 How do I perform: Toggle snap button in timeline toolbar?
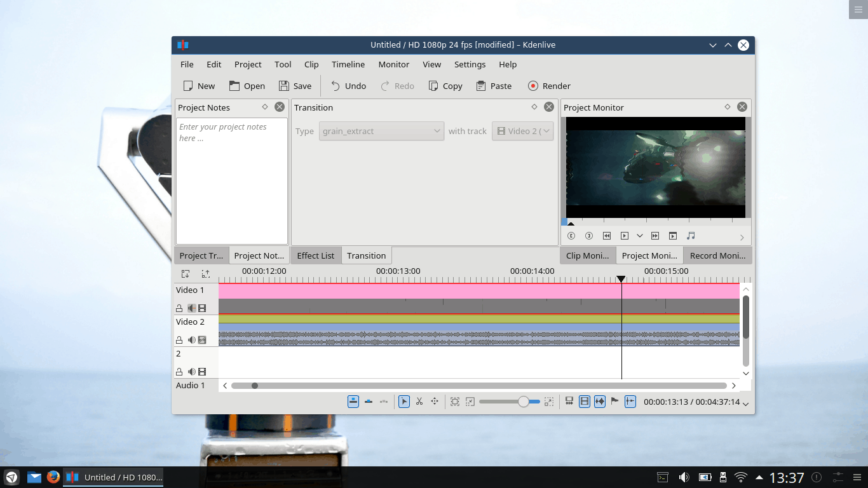[630, 402]
